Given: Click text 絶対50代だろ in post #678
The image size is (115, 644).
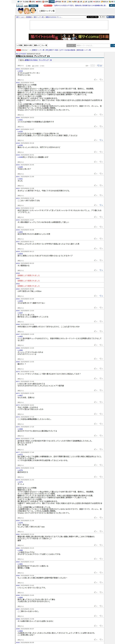Looking at the screenshot, I should tap(23, 472).
